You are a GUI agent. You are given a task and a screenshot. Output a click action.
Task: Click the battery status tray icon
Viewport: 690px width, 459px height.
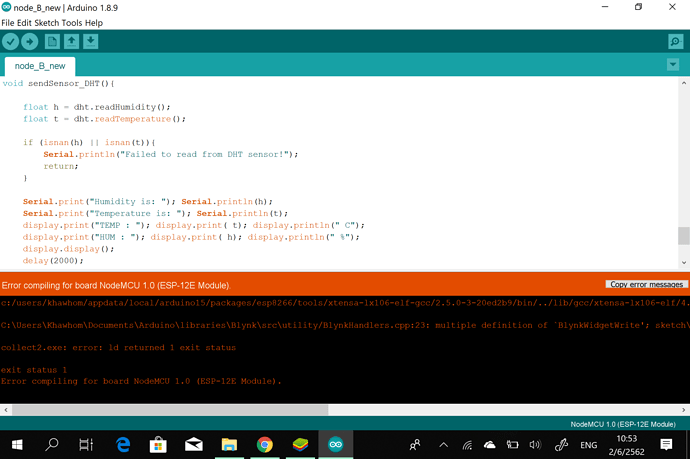[512, 445]
